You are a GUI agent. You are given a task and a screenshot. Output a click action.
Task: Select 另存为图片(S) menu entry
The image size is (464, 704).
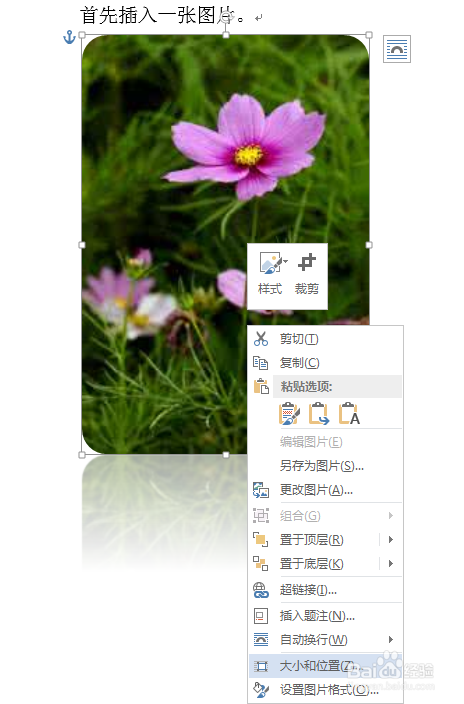[x=326, y=466]
